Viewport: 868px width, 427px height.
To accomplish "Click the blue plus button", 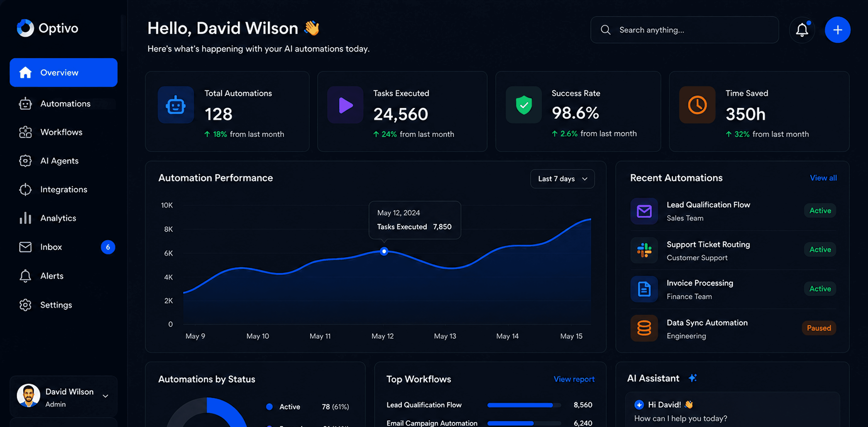I will [837, 30].
